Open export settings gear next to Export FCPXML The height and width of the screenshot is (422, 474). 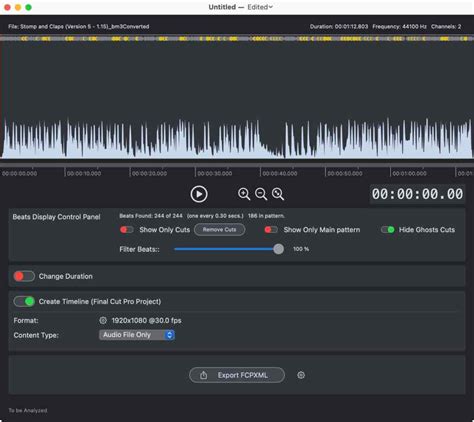pos(301,375)
